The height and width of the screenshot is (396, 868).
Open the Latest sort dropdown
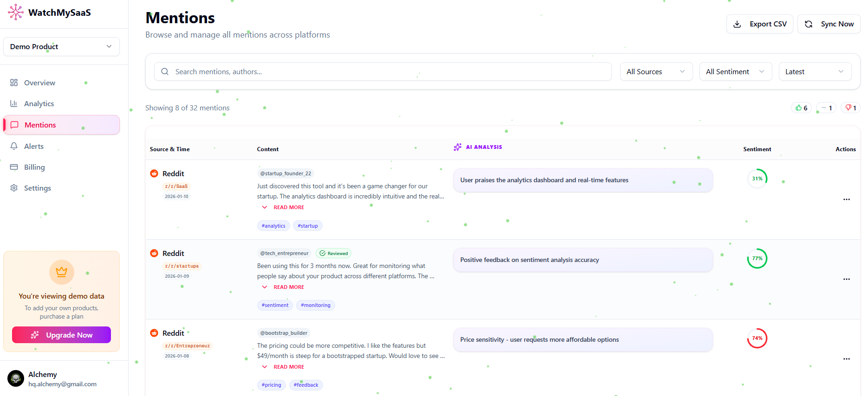point(815,71)
